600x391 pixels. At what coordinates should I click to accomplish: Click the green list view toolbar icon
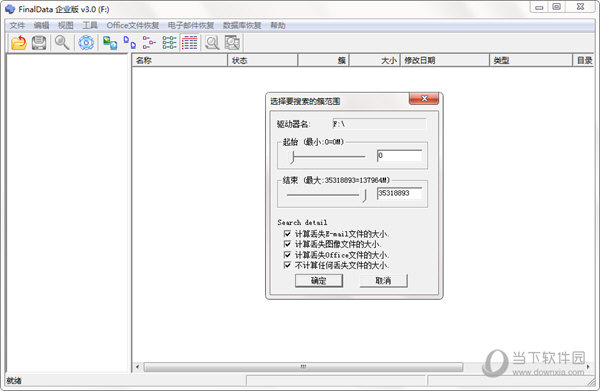[169, 43]
